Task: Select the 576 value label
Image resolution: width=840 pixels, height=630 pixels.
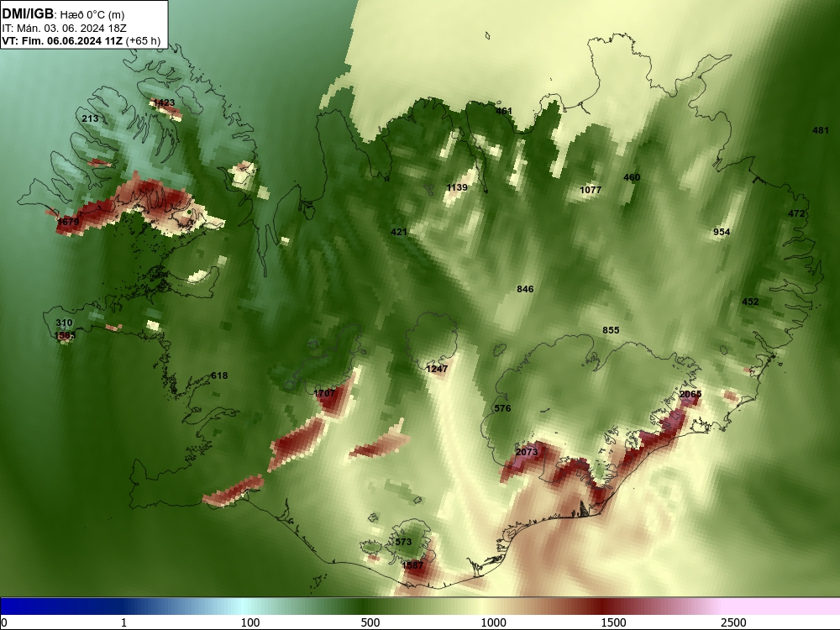Action: click(x=502, y=408)
